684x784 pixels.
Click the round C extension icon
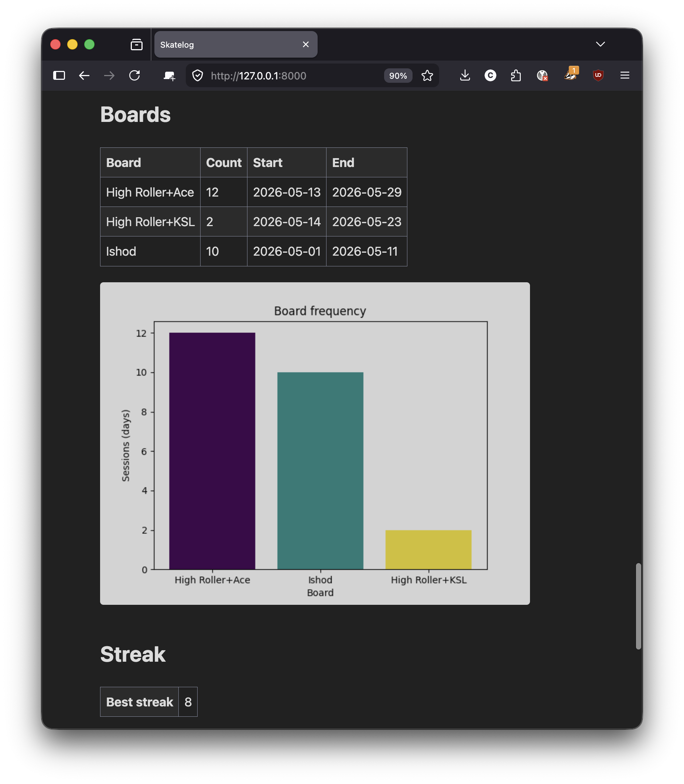(490, 76)
